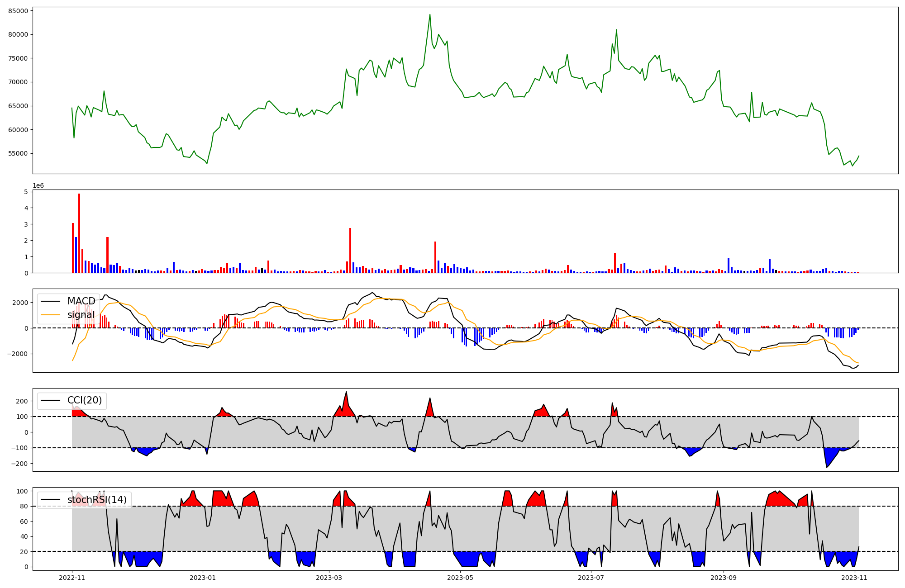Click the highest red CCI peak above 200
This screenshot has width=905, height=588.
coord(346,393)
